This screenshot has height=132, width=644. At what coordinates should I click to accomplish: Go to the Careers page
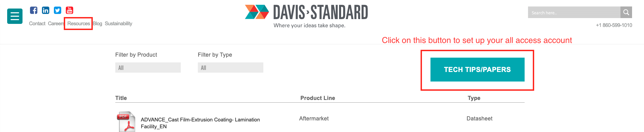point(56,24)
